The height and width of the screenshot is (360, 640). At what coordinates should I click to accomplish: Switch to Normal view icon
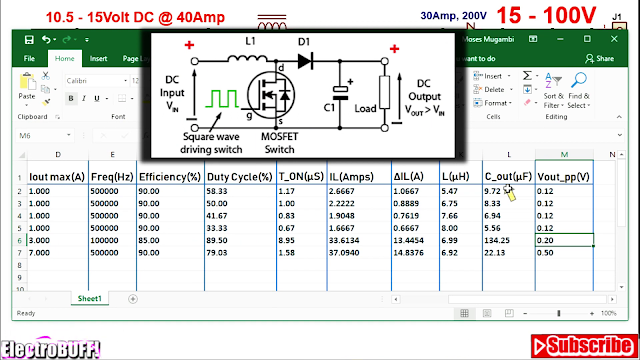464,313
